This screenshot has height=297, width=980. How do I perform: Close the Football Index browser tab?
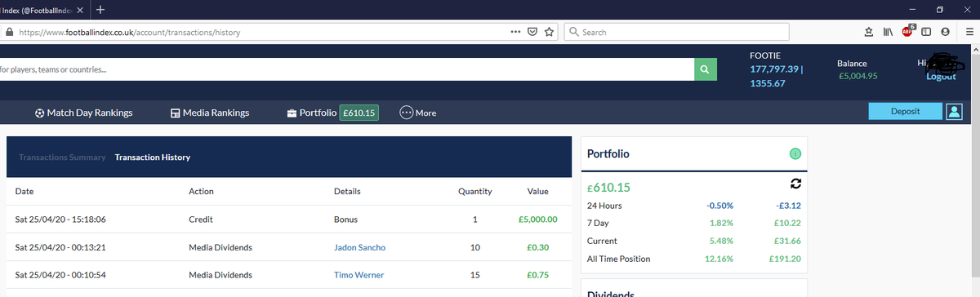coord(80,10)
